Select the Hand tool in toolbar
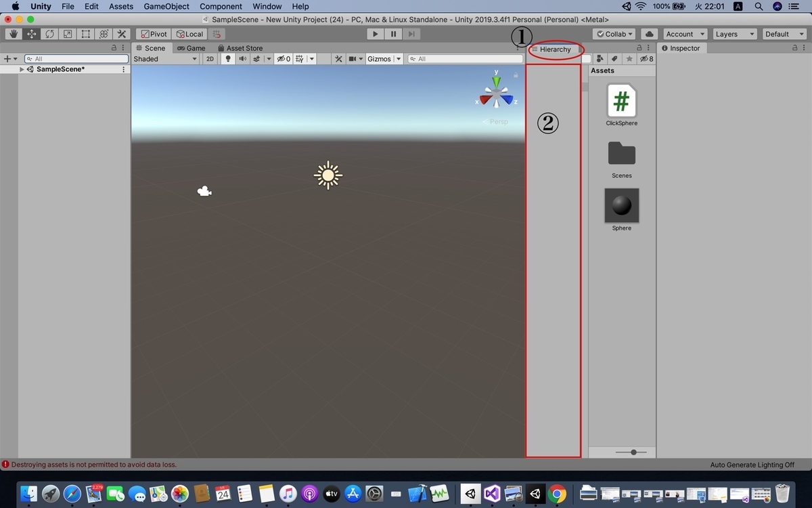Viewport: 812px width, 508px height. coord(14,34)
